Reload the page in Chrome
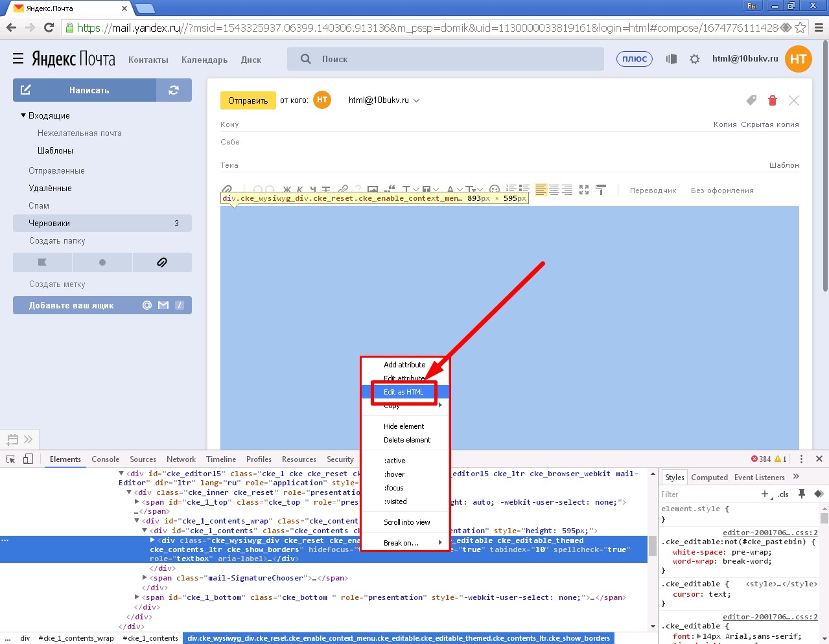The height and width of the screenshot is (644, 829). [x=49, y=27]
